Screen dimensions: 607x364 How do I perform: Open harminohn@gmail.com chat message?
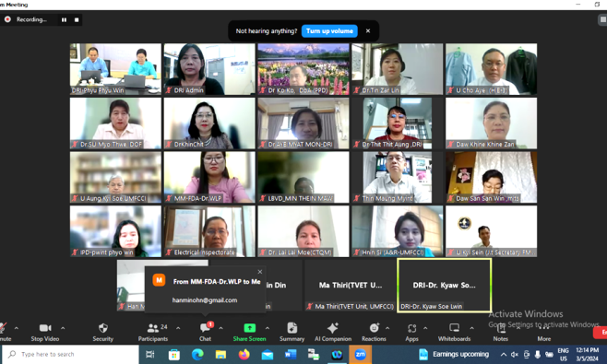click(205, 300)
